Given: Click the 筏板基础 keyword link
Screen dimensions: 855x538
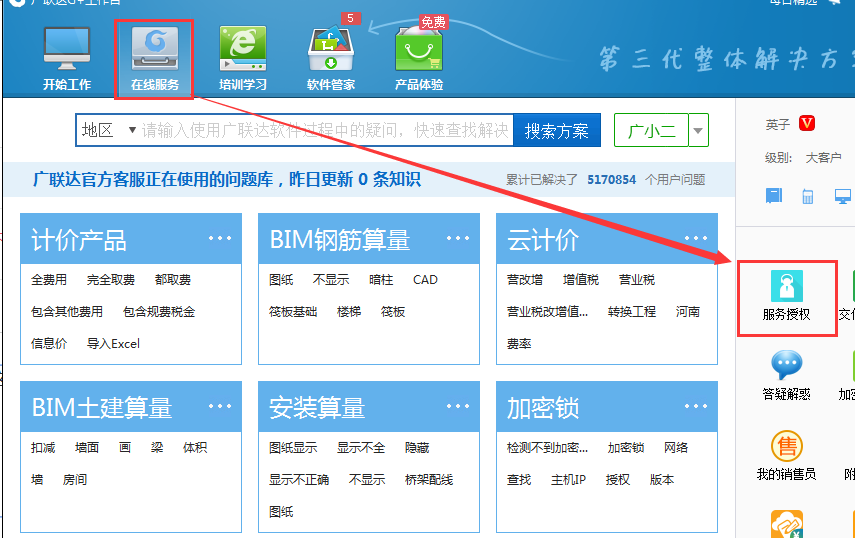Looking at the screenshot, I should pos(293,312).
